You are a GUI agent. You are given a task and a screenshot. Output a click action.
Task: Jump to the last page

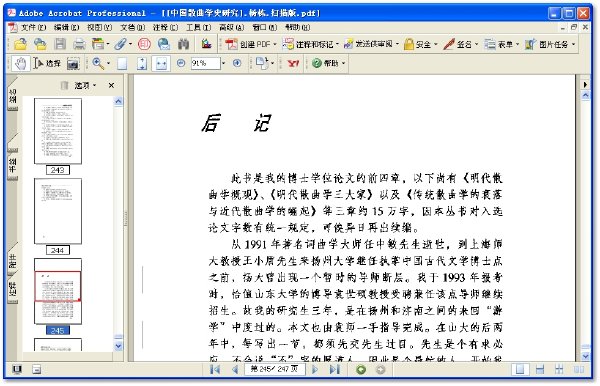point(335,369)
